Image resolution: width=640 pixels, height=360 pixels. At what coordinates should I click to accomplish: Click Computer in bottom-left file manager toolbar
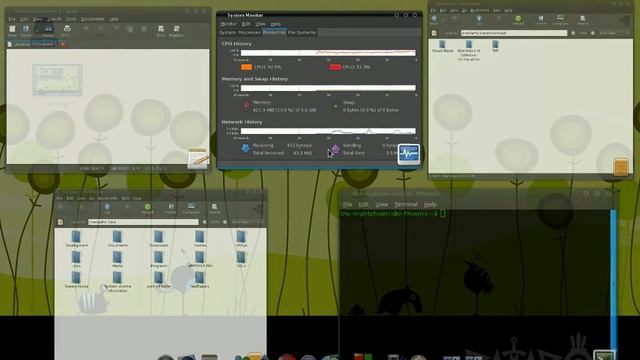(x=191, y=209)
